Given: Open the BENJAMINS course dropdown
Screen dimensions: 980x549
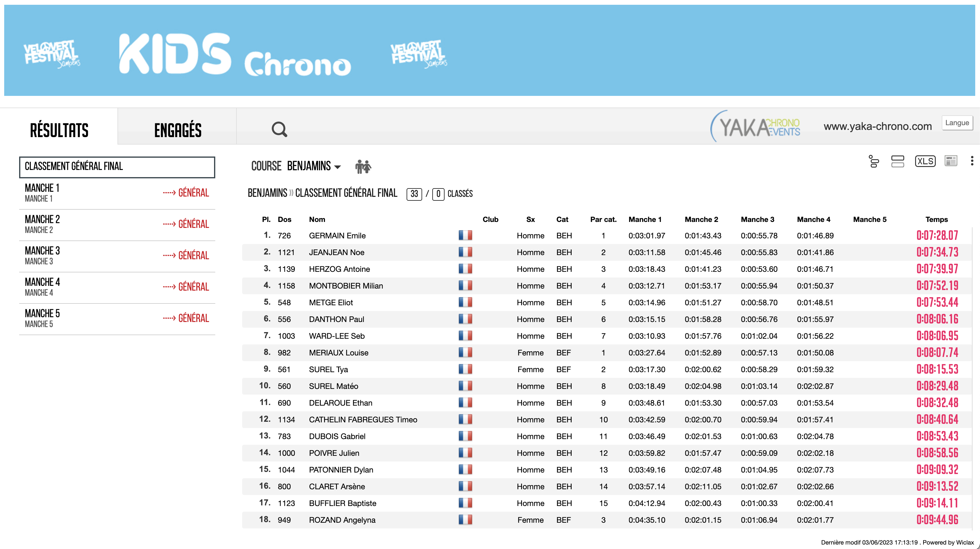Looking at the screenshot, I should coord(314,166).
